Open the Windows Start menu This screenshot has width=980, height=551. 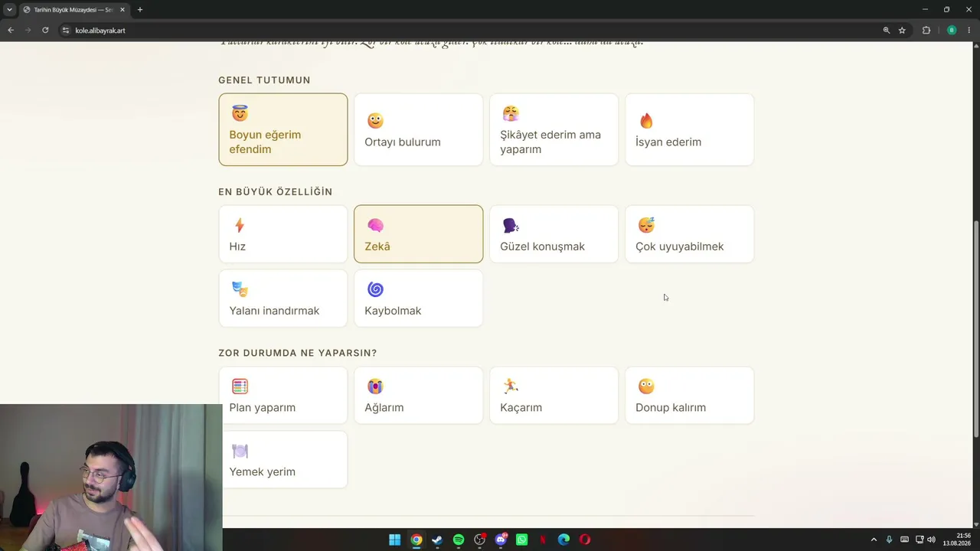(394, 540)
